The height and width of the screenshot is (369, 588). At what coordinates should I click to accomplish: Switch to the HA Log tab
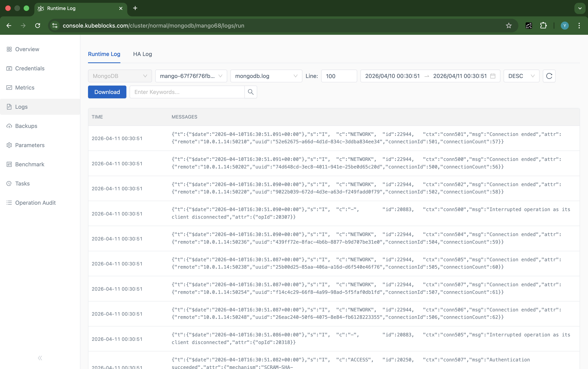(x=142, y=54)
